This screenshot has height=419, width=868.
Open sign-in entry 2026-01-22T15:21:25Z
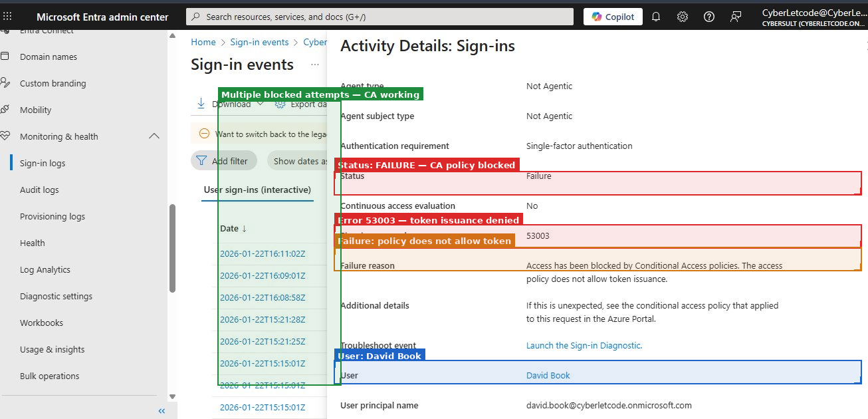263,341
